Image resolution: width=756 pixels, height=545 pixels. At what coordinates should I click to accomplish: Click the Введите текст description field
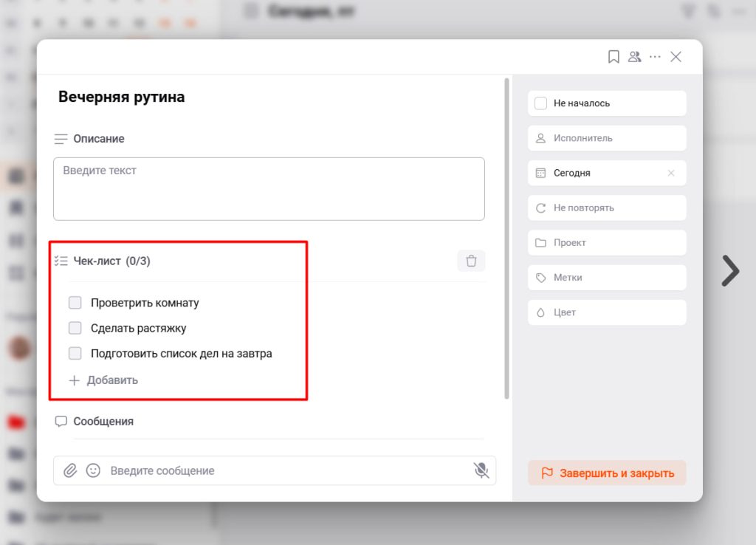tap(269, 188)
